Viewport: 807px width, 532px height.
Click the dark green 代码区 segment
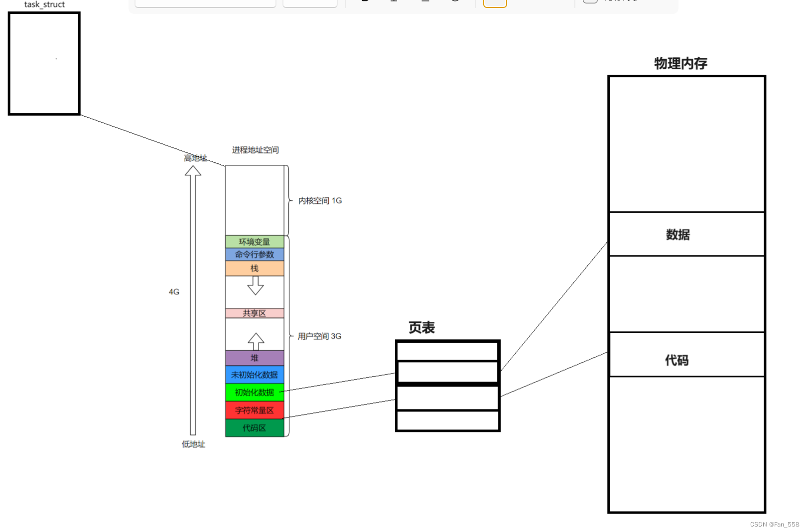tap(255, 428)
